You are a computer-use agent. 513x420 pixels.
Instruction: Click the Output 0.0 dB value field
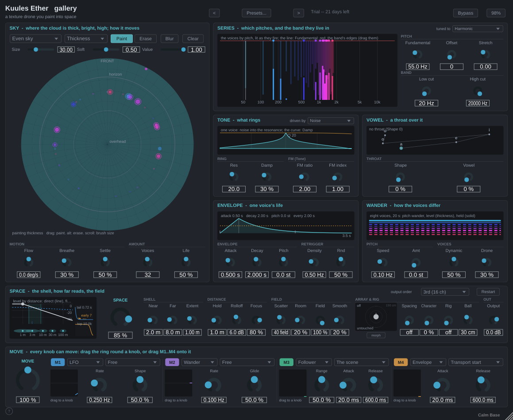point(494,332)
